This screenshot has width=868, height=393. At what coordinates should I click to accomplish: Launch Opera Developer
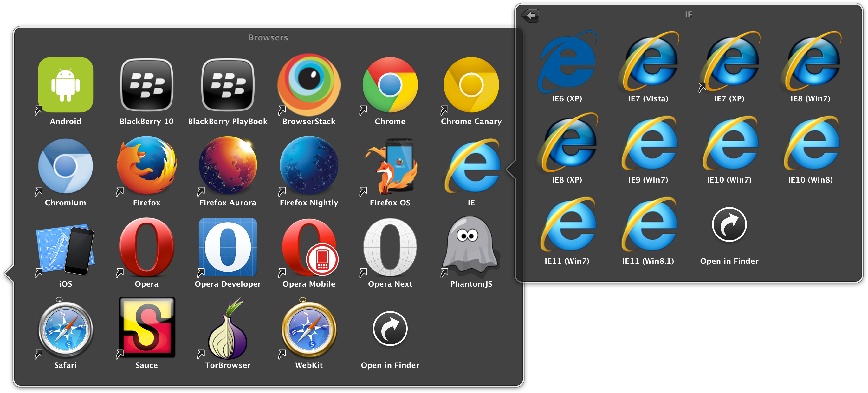pyautogui.click(x=228, y=247)
